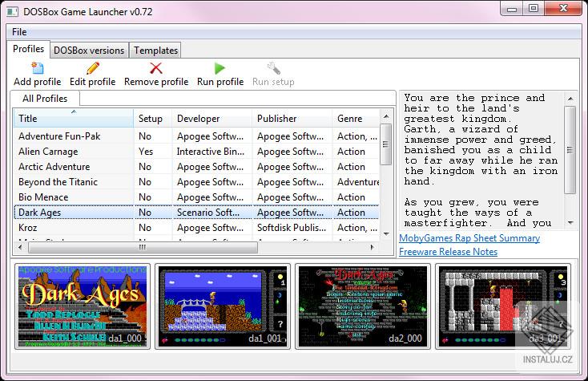This screenshot has width=588, height=381.
Task: Open the da1_001 gameplay screenshot thumbnail
Action: (x=223, y=306)
